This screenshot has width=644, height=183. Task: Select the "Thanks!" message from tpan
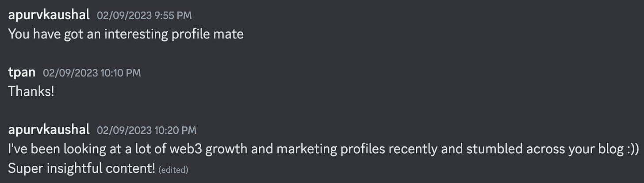pos(31,91)
